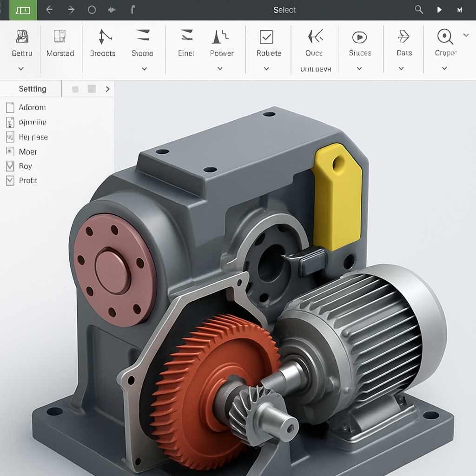Click the Gettru ribbon icon

tap(22, 37)
